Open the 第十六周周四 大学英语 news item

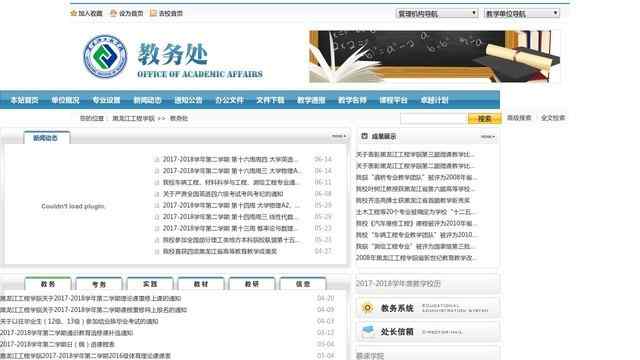[x=230, y=159]
